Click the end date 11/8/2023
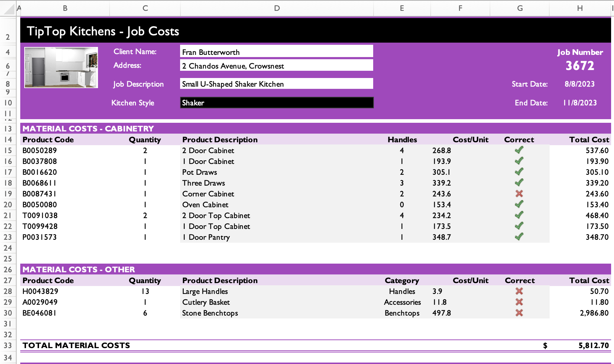This screenshot has height=364, width=614. 580,103
